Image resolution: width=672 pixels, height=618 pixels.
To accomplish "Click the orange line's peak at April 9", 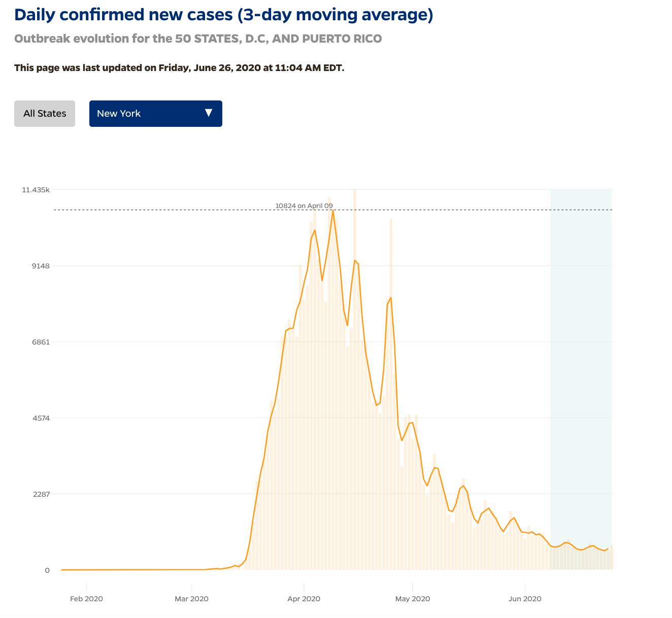I will tap(333, 211).
